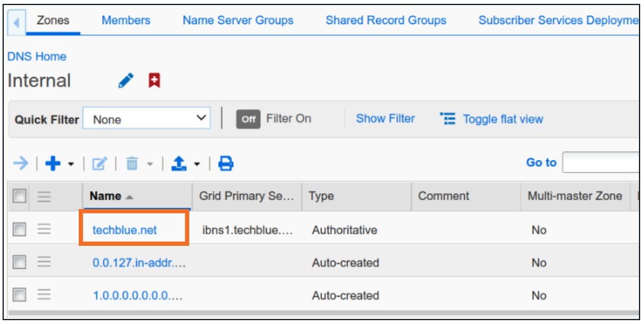Toggle the Filter On switch
644x324 pixels.
pyautogui.click(x=249, y=119)
